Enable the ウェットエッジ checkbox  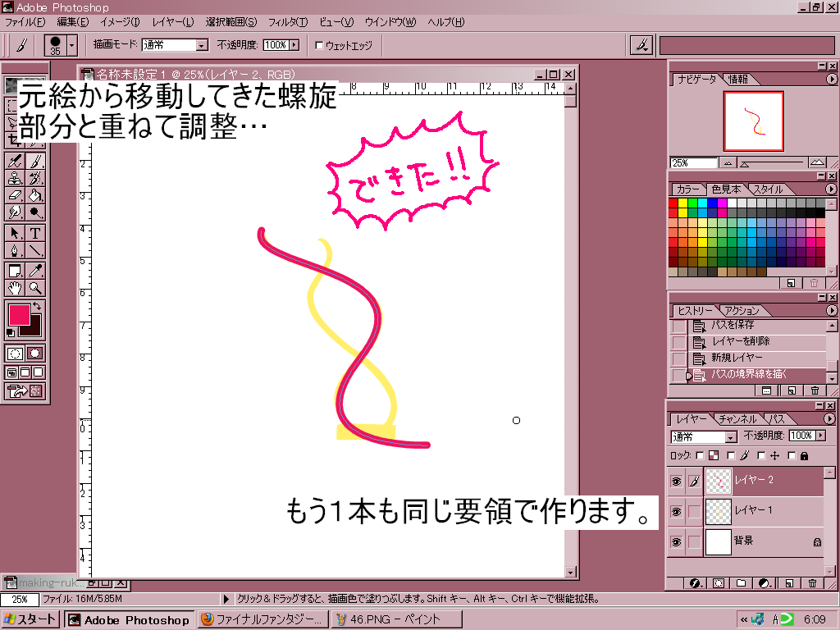319,45
